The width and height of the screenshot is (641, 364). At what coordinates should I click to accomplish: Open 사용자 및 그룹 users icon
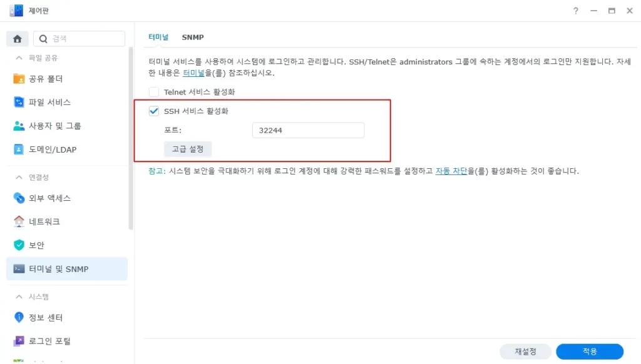(x=19, y=126)
